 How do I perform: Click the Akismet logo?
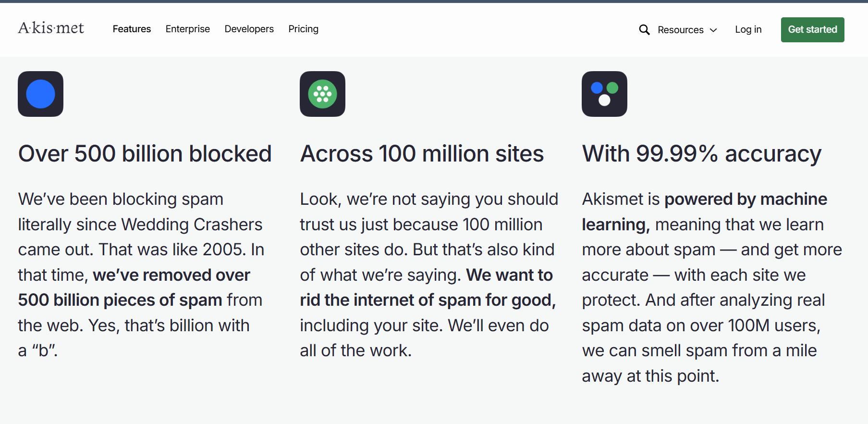(51, 28)
